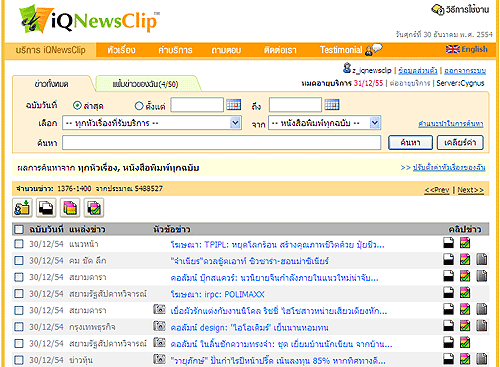Click the เคลียร์ค่า clear button
This screenshot has height=367, width=500.
(x=460, y=143)
